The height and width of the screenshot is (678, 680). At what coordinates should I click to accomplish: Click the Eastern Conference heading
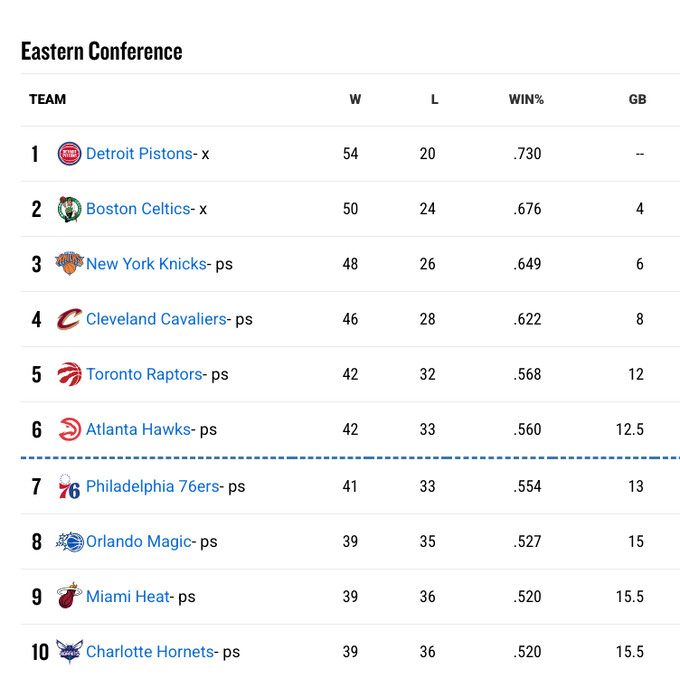point(102,51)
